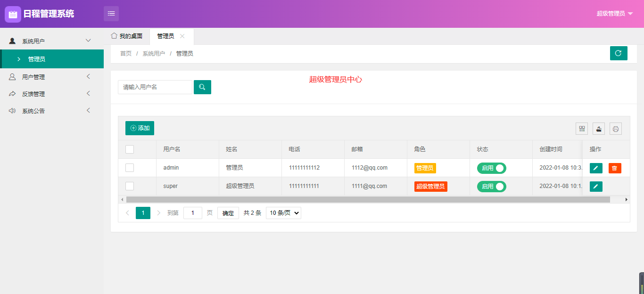The image size is (644, 294).
Task: Expand the 用户管理 menu
Action: (x=88, y=77)
